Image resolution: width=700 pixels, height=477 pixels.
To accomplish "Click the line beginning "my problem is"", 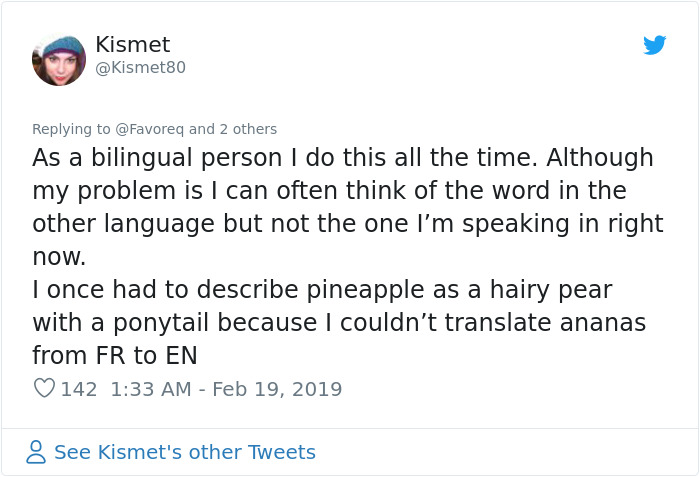I will (329, 191).
